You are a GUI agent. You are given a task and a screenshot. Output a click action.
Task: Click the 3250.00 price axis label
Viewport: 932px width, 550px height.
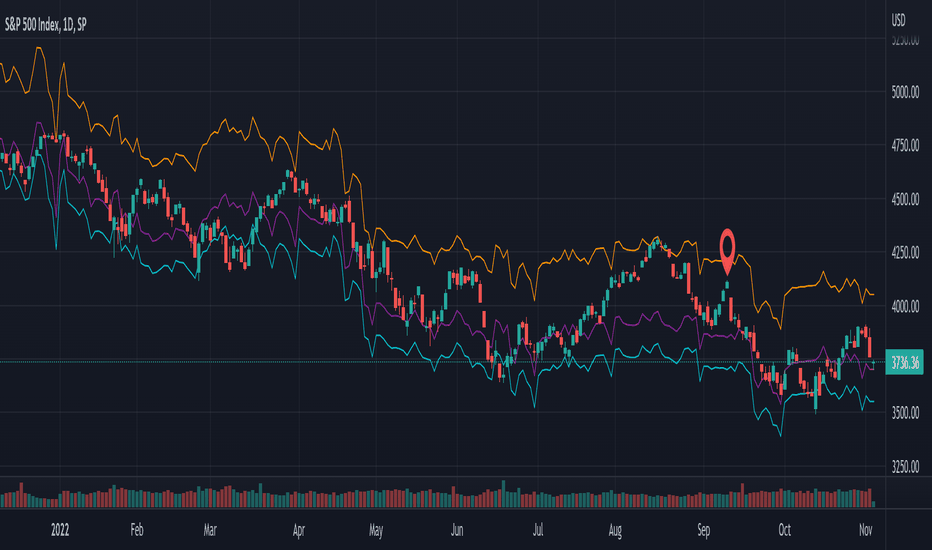(905, 466)
